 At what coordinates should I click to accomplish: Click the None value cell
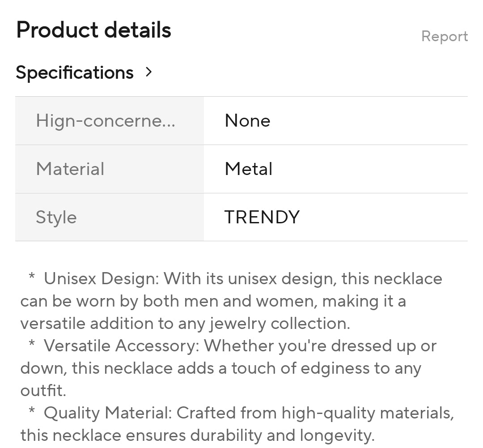coord(336,120)
